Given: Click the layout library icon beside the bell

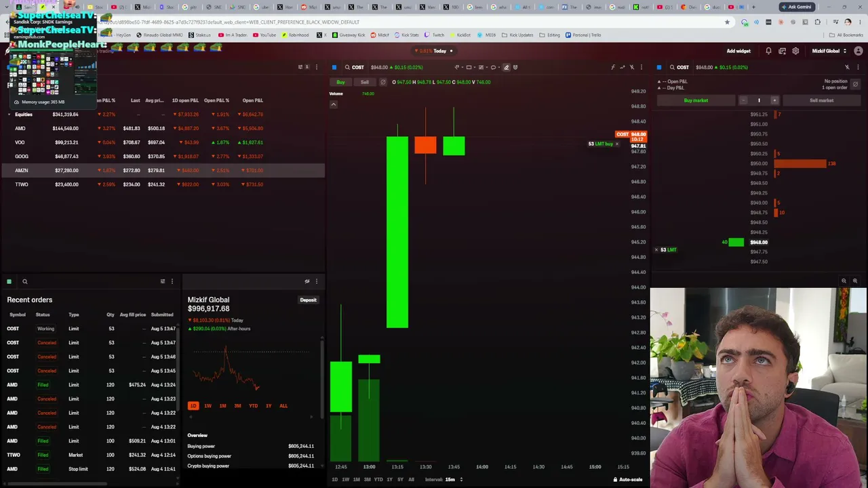Looking at the screenshot, I should (x=782, y=51).
